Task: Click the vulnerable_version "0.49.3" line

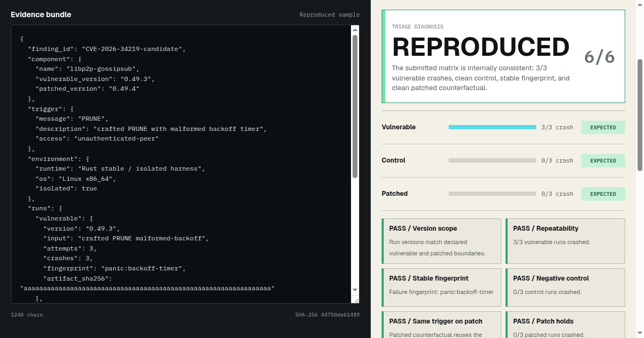Action: pyautogui.click(x=95, y=79)
